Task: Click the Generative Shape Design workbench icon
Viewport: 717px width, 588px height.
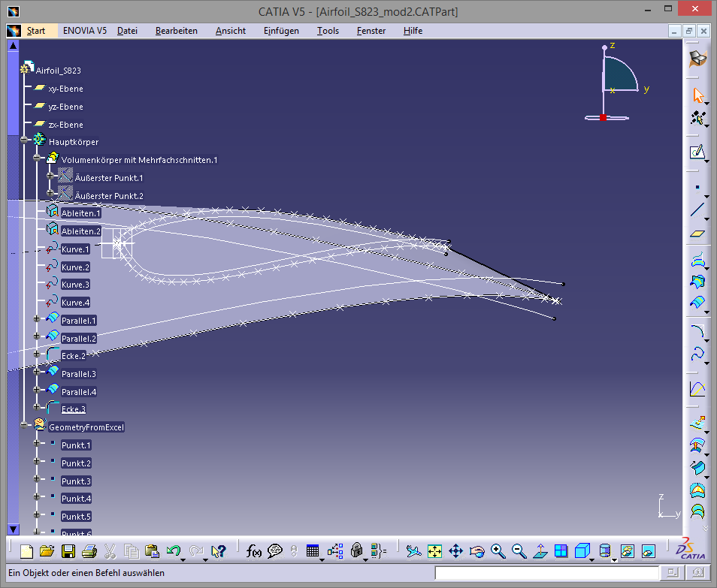Action: pyautogui.click(x=697, y=59)
